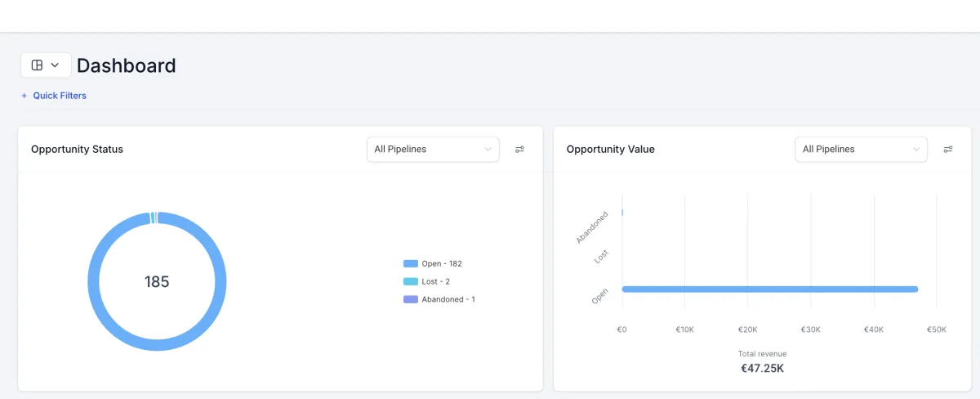Screen dimensions: 980x399
Task: Expand All Pipelines dropdown in Opportunity Value
Action: [x=861, y=149]
